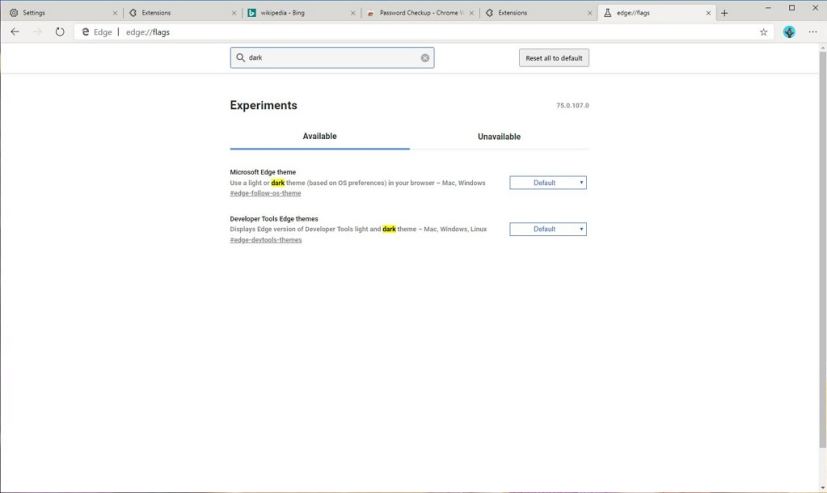Screen dimensions: 827x493
Task: Open the #edge-follow-os-theme link
Action: 265,194
